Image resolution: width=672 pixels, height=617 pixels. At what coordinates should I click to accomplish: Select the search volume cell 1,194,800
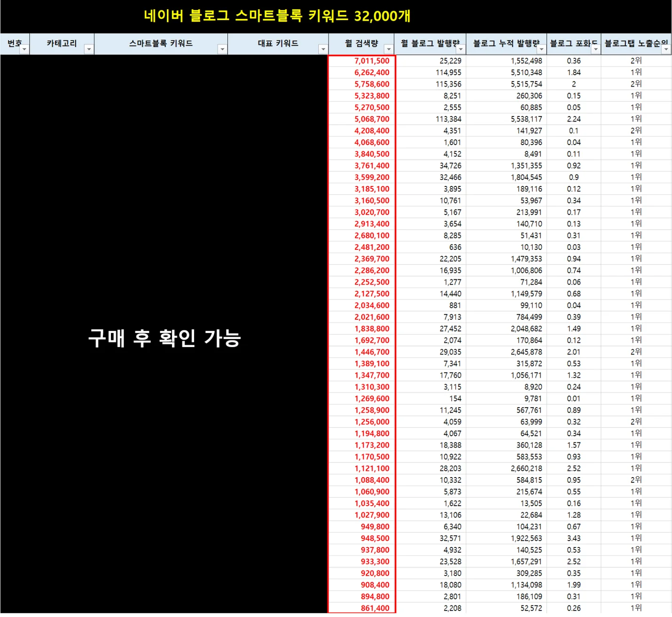point(361,433)
